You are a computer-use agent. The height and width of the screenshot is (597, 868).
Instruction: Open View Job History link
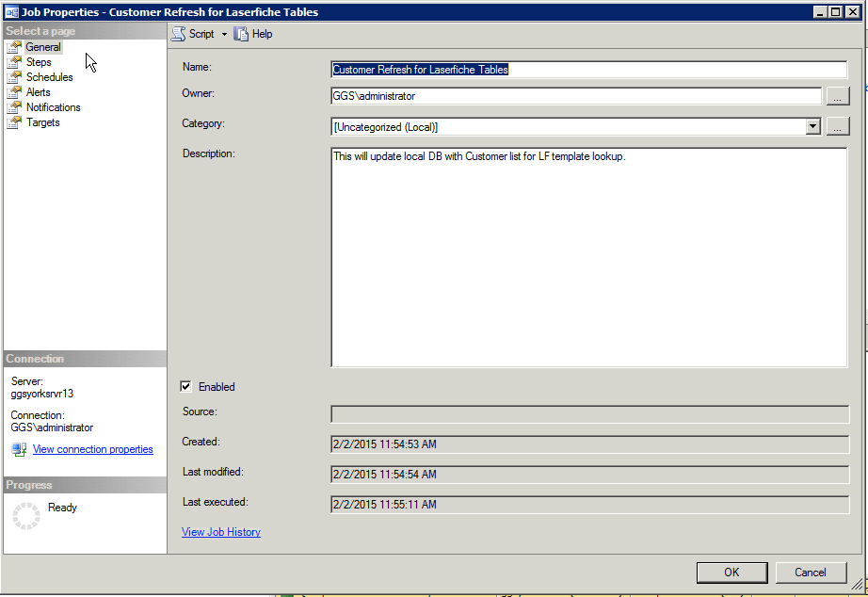[221, 532]
